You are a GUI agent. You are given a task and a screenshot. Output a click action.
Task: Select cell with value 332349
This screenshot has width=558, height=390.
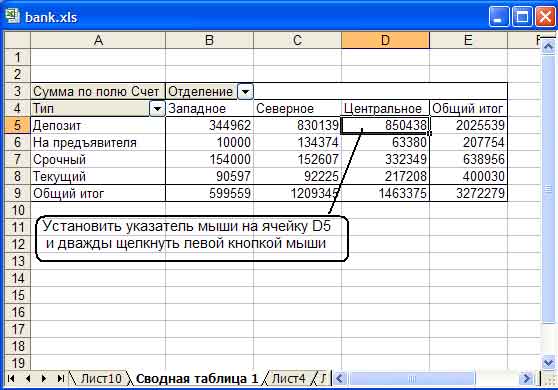coord(385,159)
